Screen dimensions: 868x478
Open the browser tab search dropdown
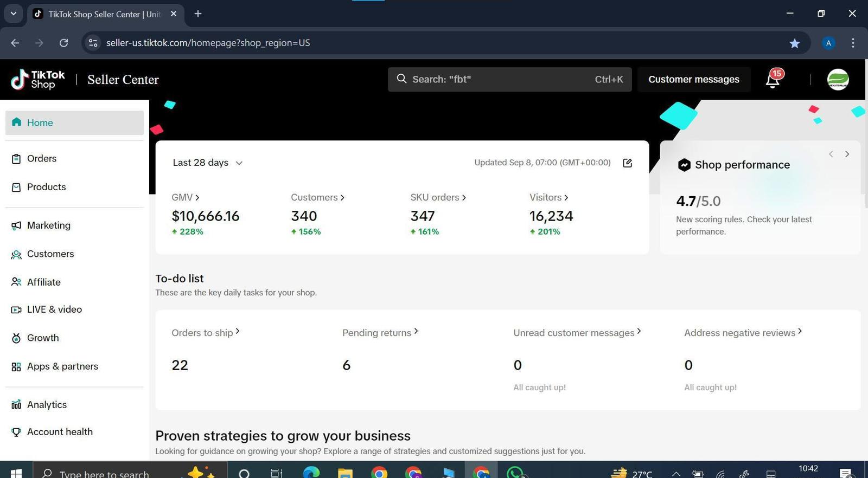[14, 14]
